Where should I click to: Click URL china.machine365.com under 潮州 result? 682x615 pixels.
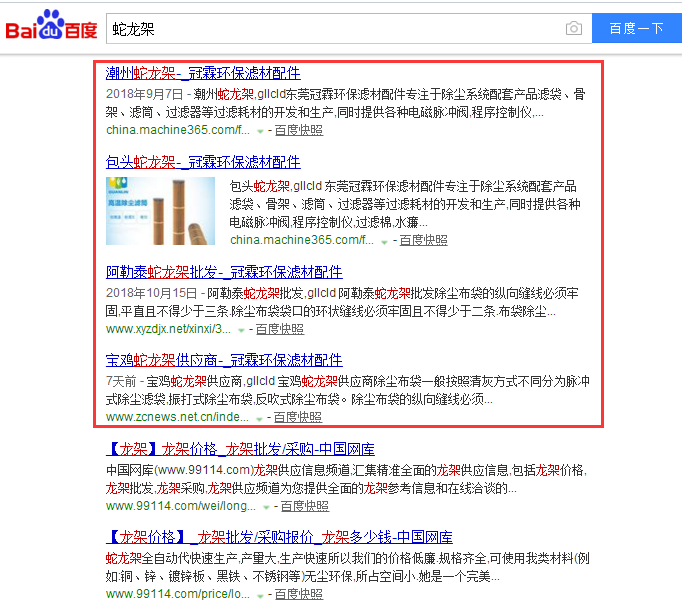178,130
